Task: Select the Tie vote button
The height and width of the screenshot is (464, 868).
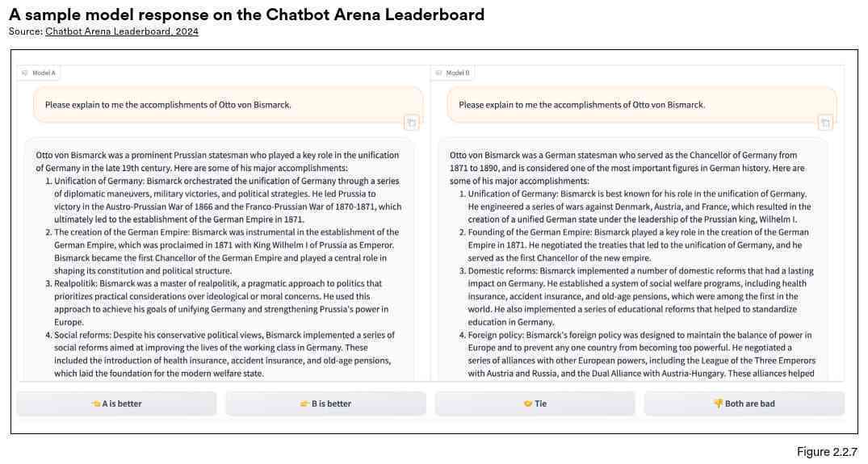Action: [x=535, y=403]
